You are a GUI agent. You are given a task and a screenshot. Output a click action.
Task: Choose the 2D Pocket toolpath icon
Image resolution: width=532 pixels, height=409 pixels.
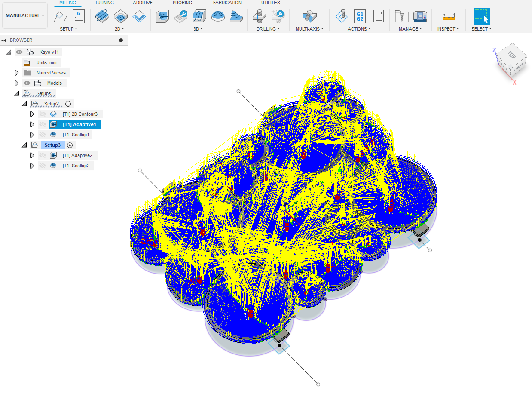point(120,16)
